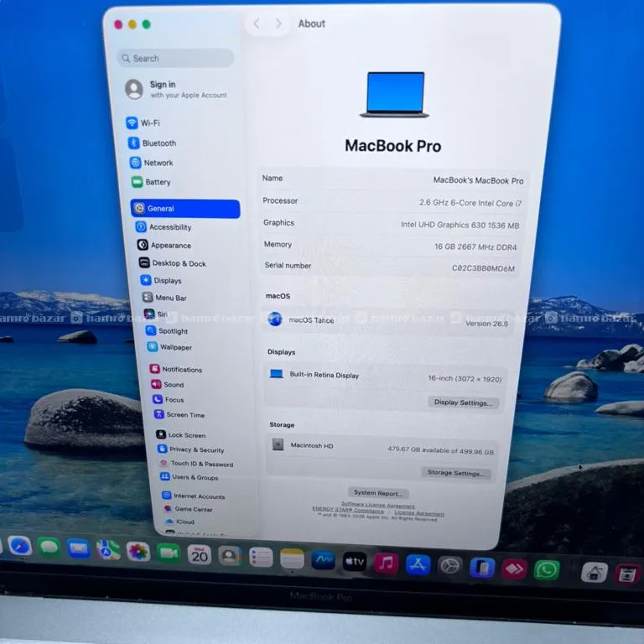The width and height of the screenshot is (644, 644).
Task: Open Messages from the Dock
Action: click(49, 547)
